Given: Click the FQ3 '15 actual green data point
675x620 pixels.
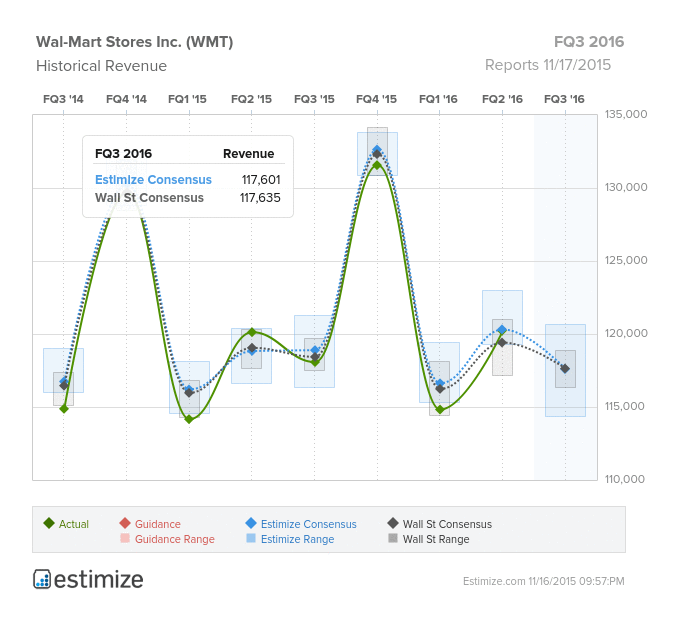Looking at the screenshot, I should pyautogui.click(x=315, y=363).
